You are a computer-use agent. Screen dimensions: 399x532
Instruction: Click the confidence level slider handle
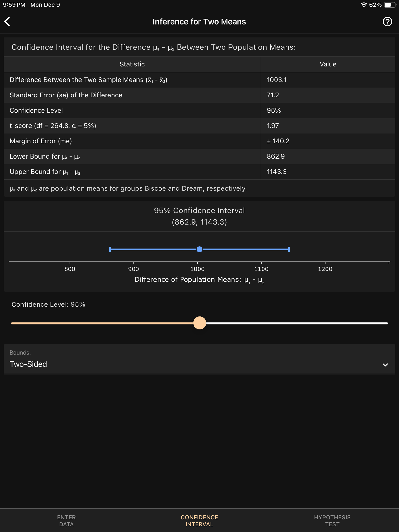click(x=200, y=323)
